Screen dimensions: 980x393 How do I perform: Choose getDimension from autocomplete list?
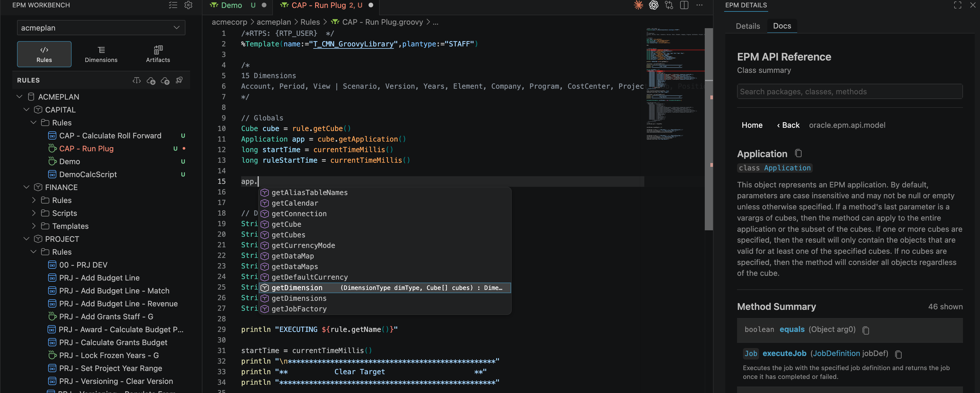pyautogui.click(x=385, y=288)
